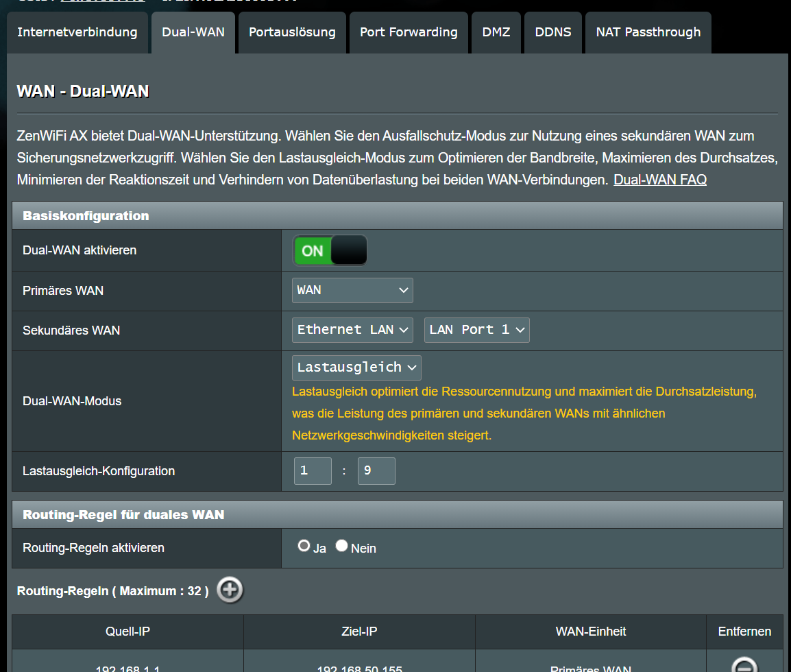This screenshot has height=672, width=791.
Task: Click the first Lastausgleich ratio field
Action: (313, 471)
